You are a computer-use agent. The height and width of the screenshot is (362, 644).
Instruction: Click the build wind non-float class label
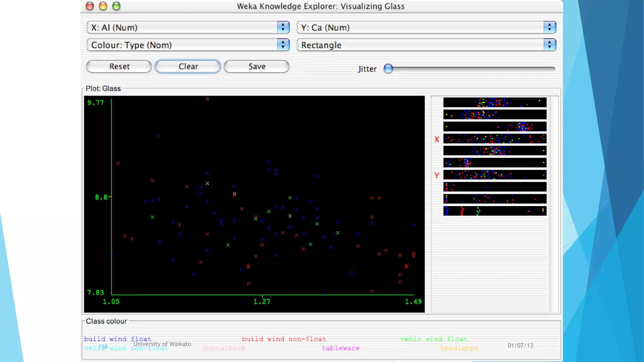284,339
